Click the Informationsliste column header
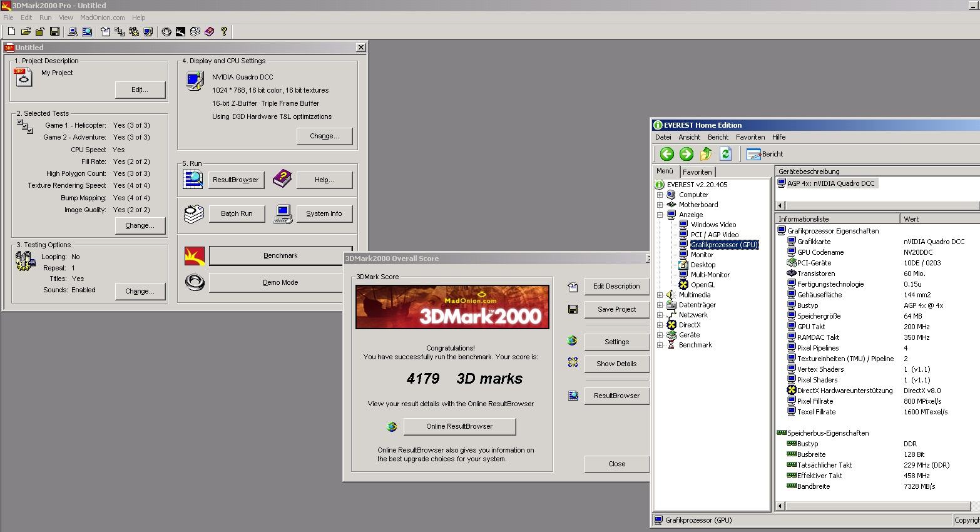The height and width of the screenshot is (532, 980). tap(837, 219)
